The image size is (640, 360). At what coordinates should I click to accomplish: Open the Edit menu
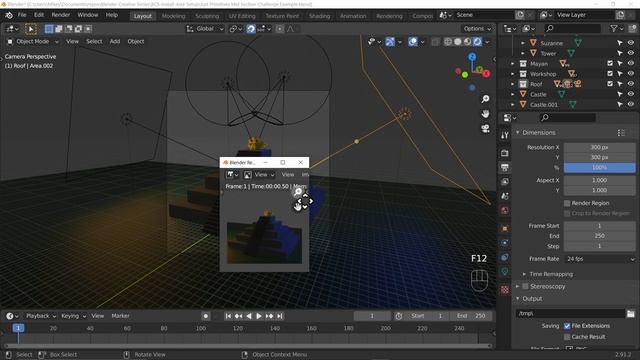pos(39,15)
